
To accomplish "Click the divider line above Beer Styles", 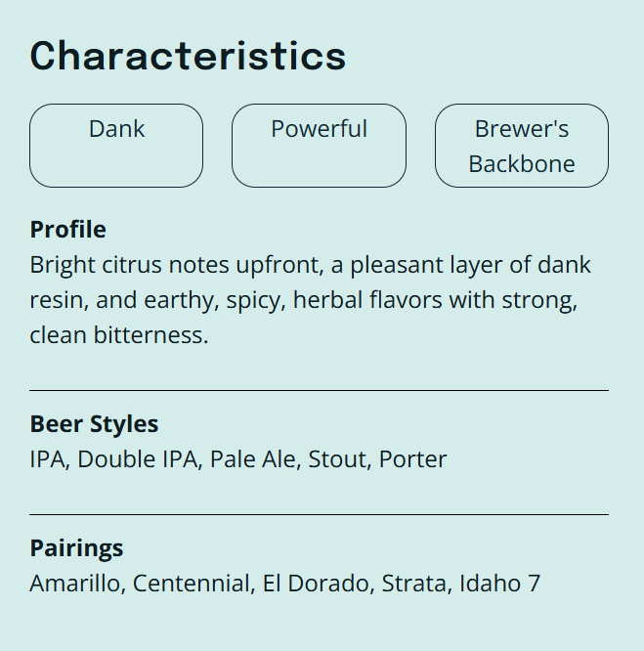I will (319, 390).
